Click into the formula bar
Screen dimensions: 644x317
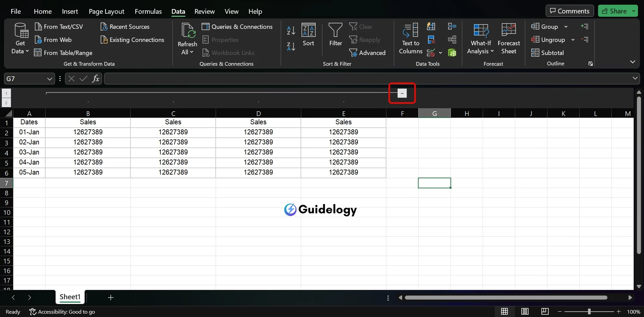click(367, 79)
